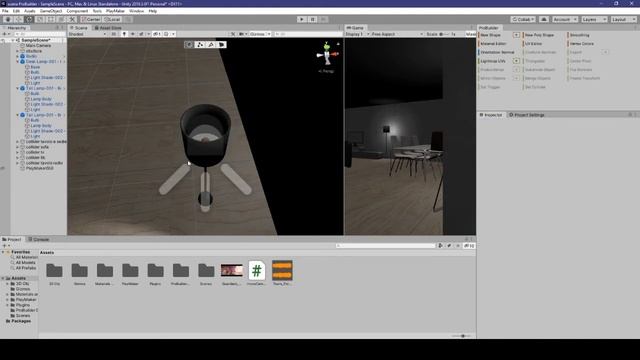Click the Pause button
This screenshot has width=640, height=360.
(x=313, y=20)
